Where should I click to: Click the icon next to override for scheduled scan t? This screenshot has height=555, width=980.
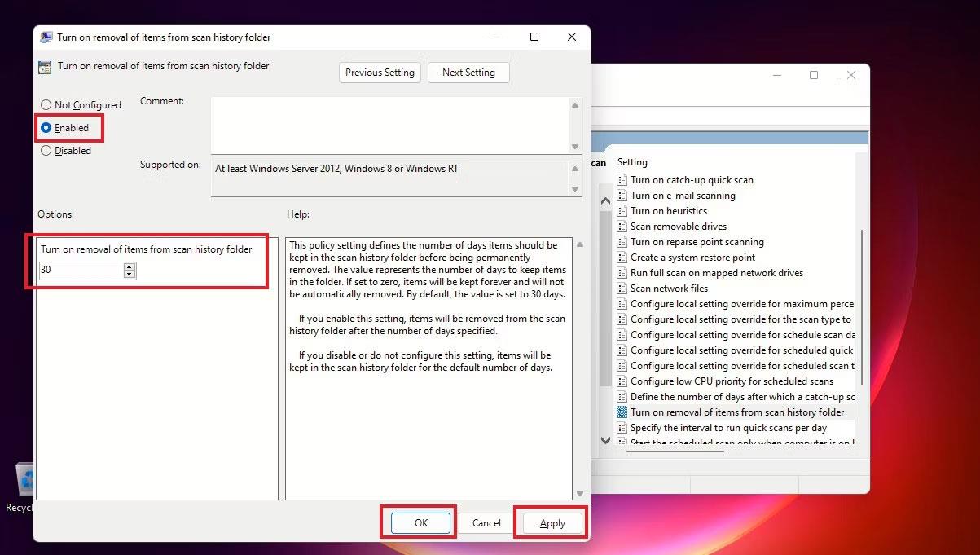click(622, 366)
